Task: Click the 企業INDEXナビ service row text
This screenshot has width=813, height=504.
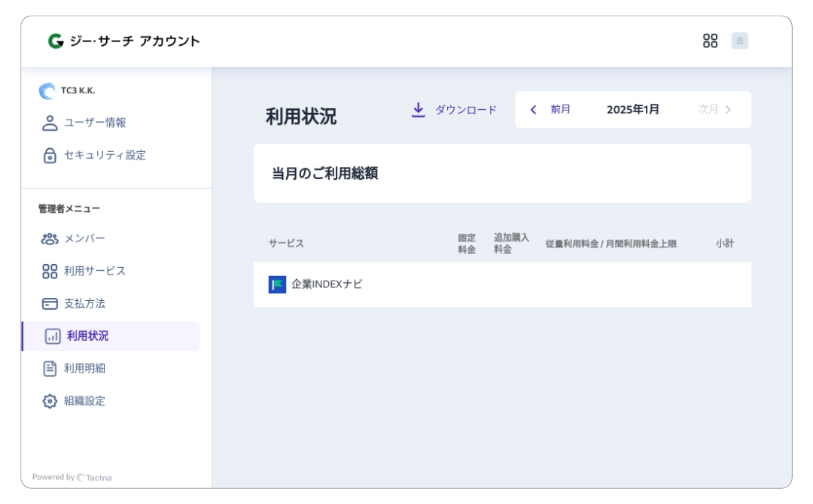Action: 327,284
